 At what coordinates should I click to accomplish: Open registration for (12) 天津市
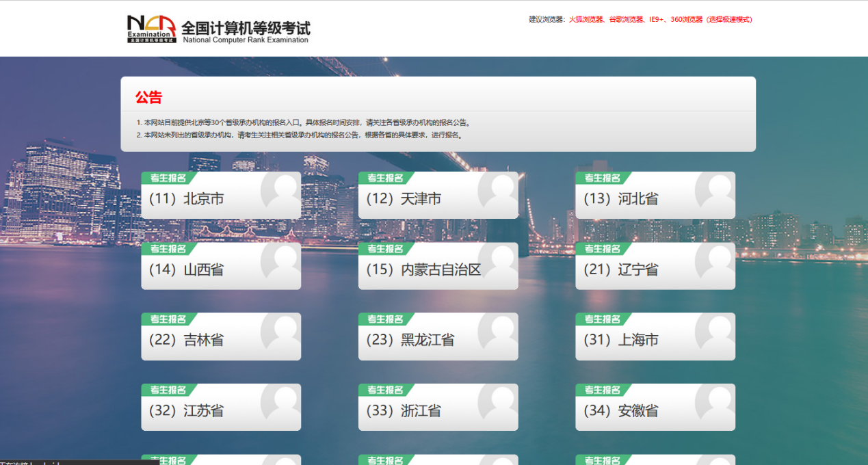click(x=404, y=199)
